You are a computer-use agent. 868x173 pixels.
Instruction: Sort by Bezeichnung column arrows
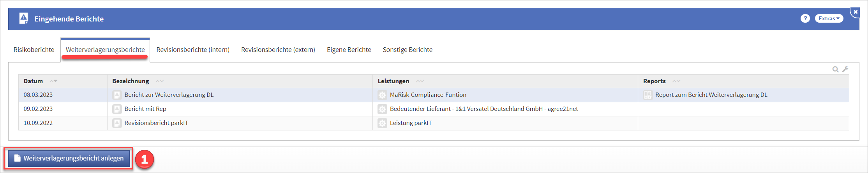[x=159, y=81]
